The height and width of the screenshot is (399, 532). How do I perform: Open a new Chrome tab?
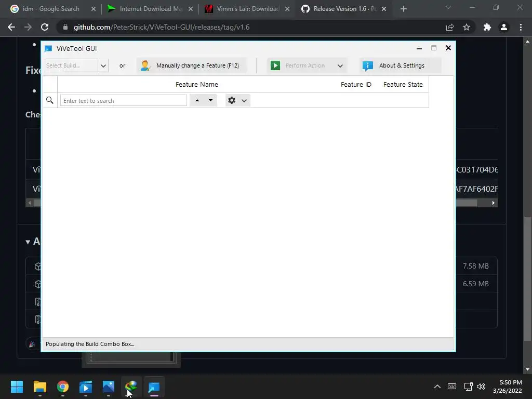pyautogui.click(x=403, y=9)
